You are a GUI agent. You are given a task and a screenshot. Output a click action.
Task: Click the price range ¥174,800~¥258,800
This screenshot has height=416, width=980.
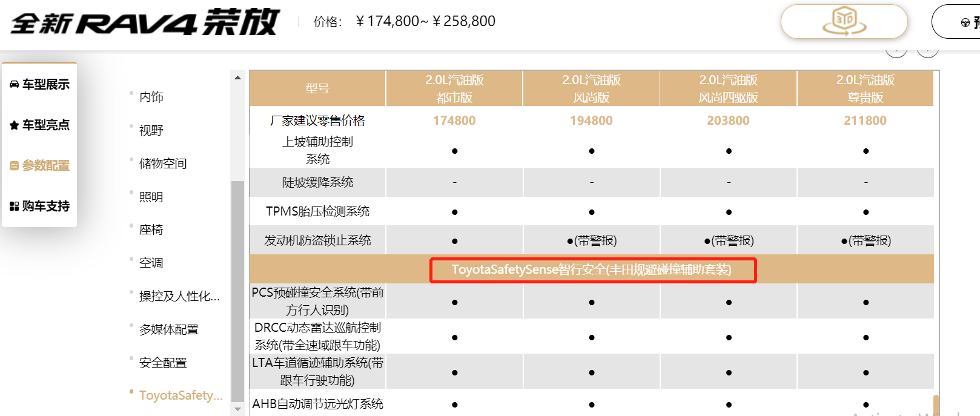coord(425,21)
